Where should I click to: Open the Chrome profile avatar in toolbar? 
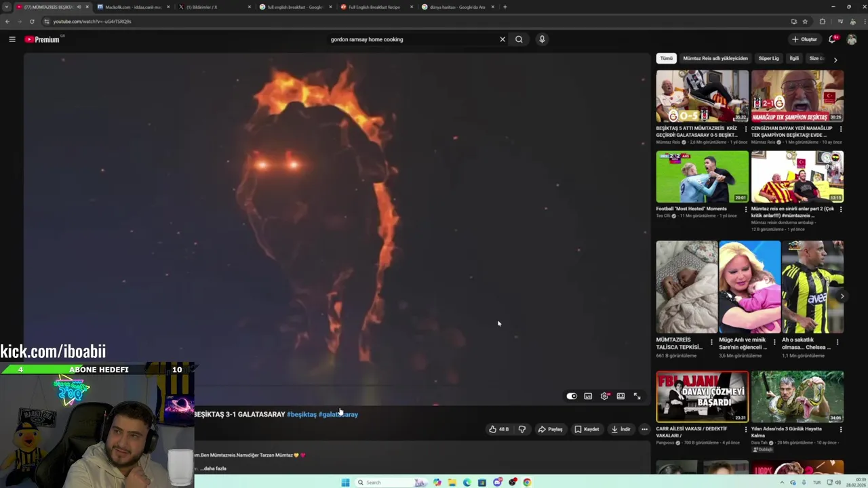pos(852,21)
